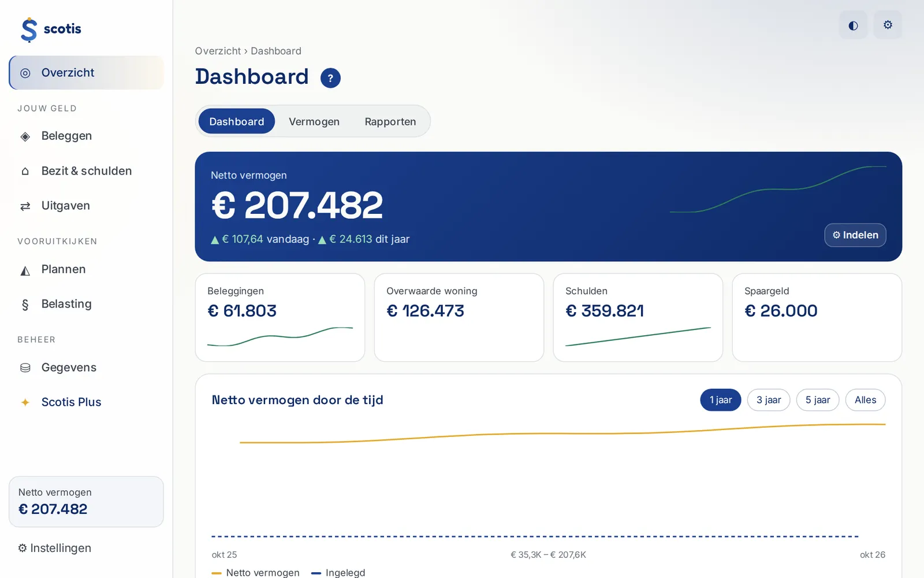This screenshot has height=578, width=924.
Task: Open the Beleggingen card
Action: [x=280, y=317]
